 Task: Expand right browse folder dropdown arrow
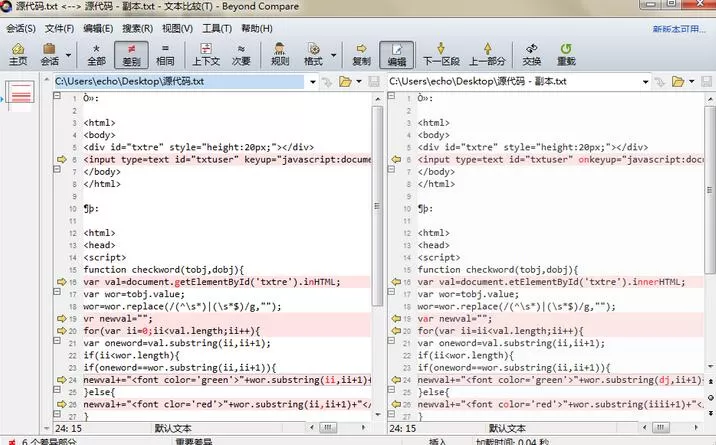692,82
